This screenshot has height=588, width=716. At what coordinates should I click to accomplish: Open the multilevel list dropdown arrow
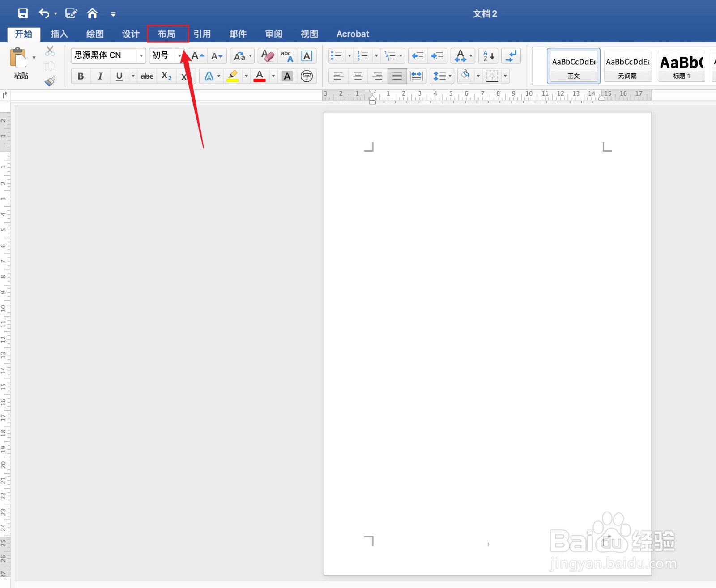401,56
